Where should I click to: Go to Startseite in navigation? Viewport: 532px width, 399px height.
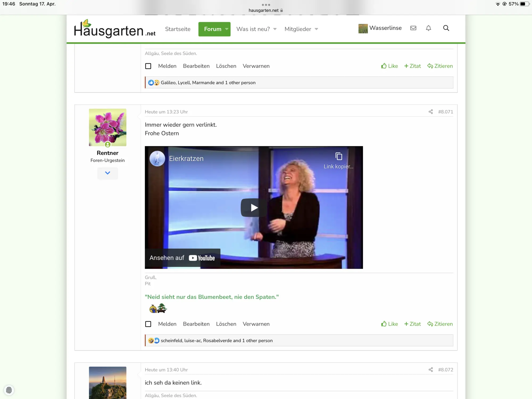point(178,29)
